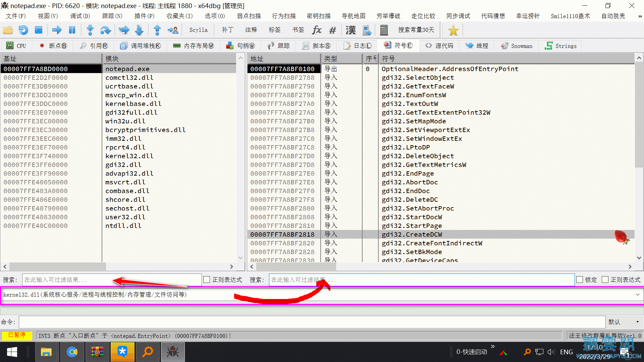Expand the menu bar overflow chevron
The width and height of the screenshot is (644, 362).
tap(640, 16)
